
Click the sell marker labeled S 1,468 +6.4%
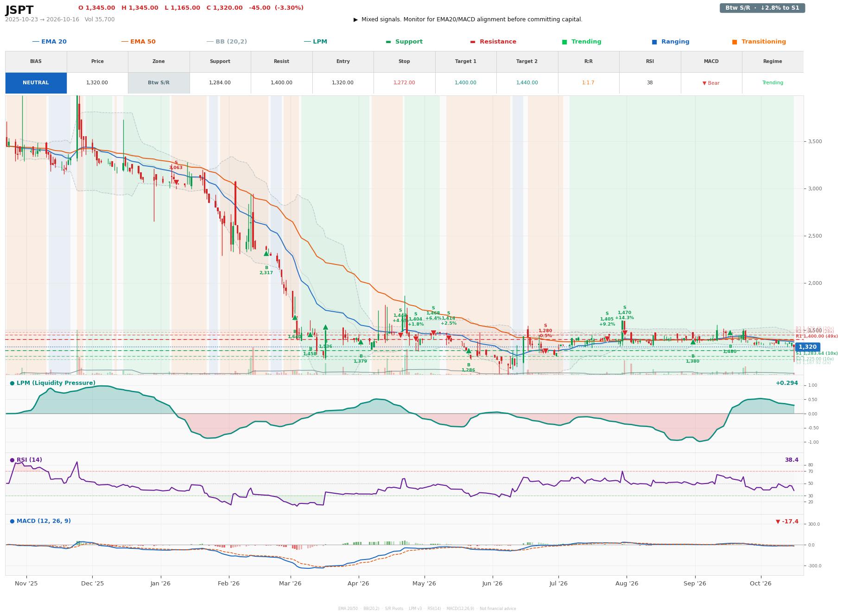[433, 333]
